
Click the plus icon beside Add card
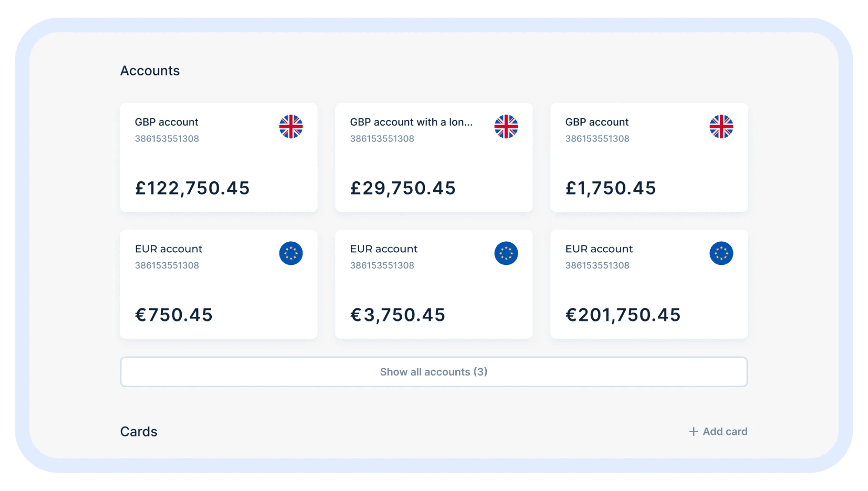point(693,431)
